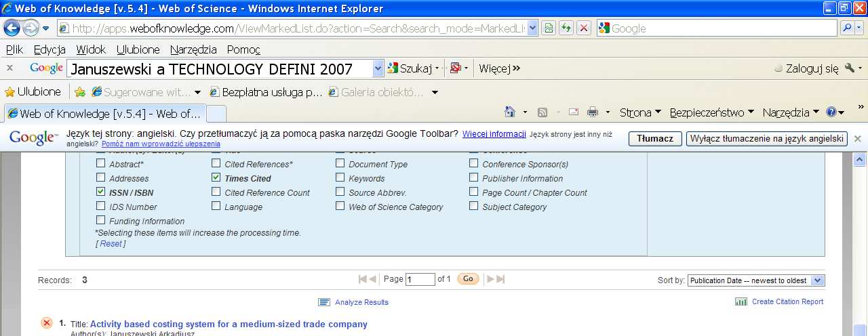Uncheck the Times Cited checkbox
The image size is (868, 336).
[x=216, y=177]
